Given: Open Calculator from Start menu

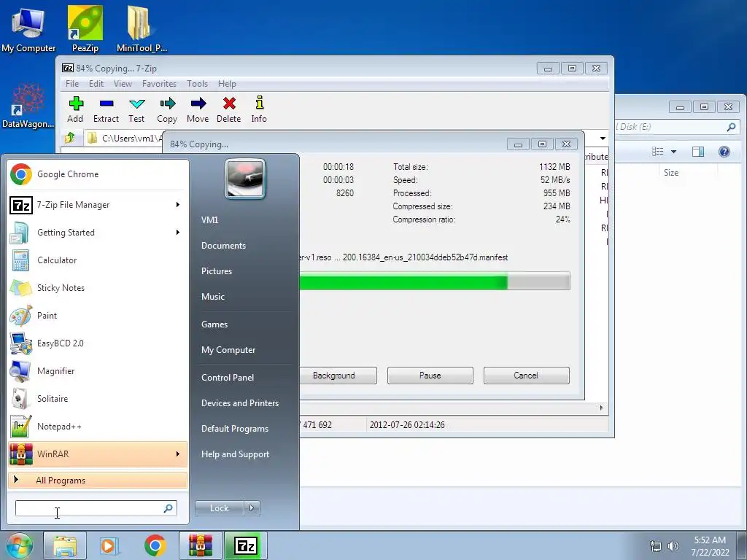Looking at the screenshot, I should tap(98, 260).
